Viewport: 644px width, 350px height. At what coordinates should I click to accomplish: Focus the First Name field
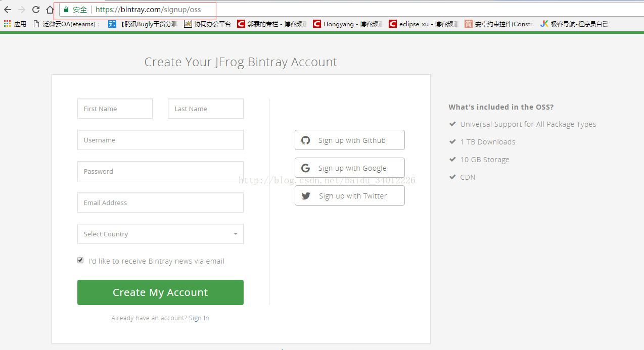tap(115, 109)
